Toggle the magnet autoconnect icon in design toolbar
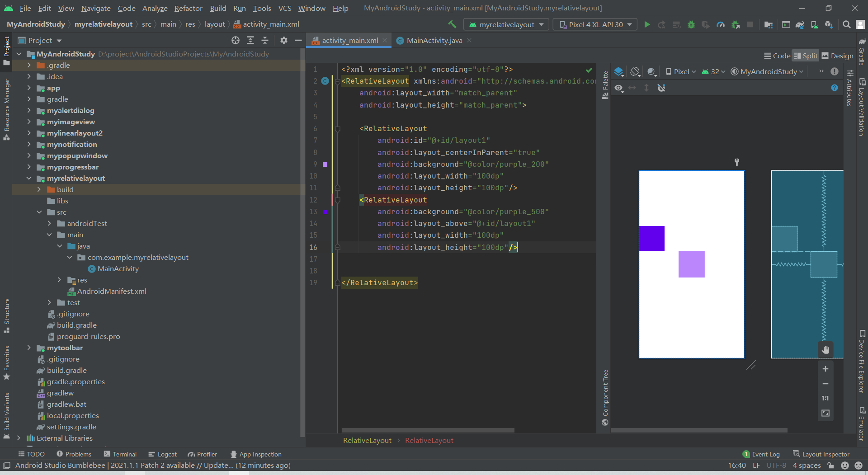868x475 pixels. point(661,88)
